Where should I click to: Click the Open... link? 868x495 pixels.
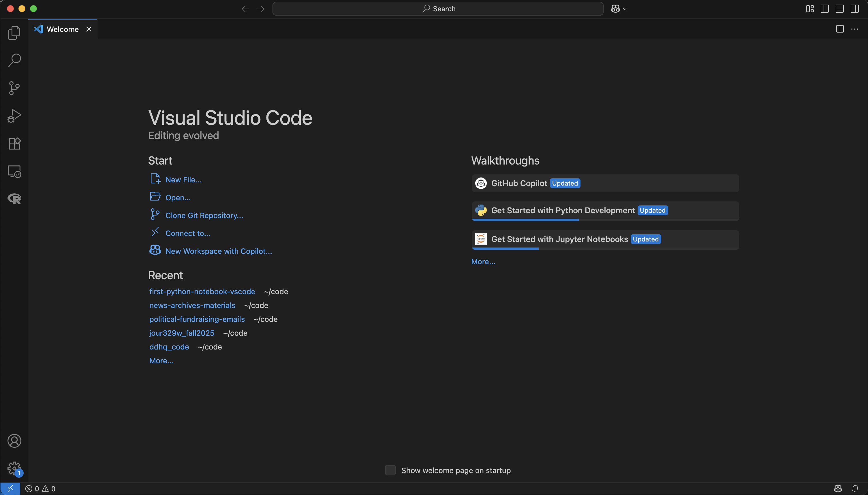pos(178,198)
